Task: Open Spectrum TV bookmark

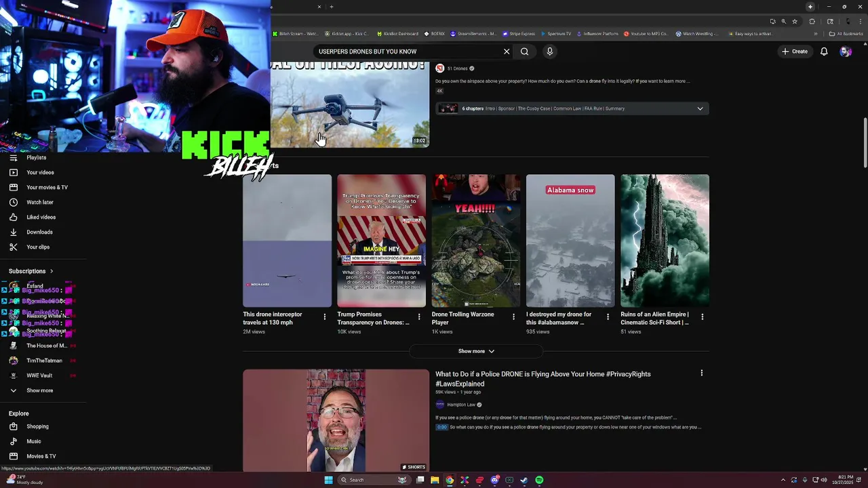Action: [556, 33]
